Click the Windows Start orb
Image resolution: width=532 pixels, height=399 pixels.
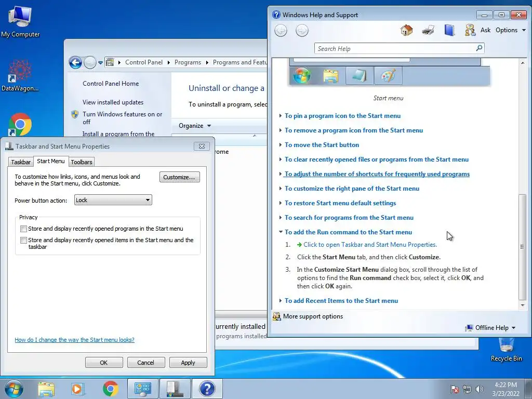[14, 389]
